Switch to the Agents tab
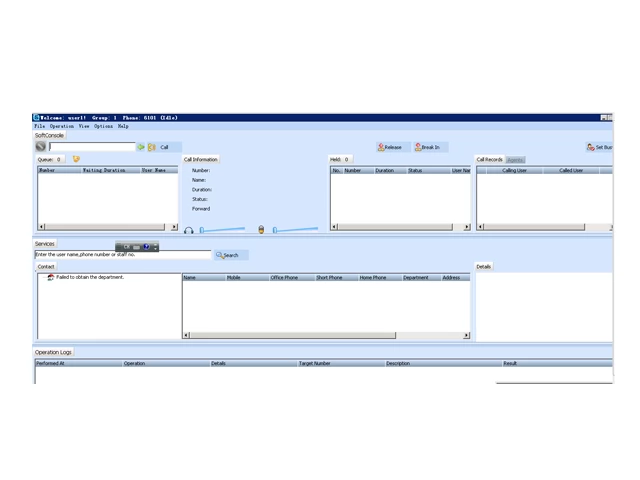 (515, 160)
